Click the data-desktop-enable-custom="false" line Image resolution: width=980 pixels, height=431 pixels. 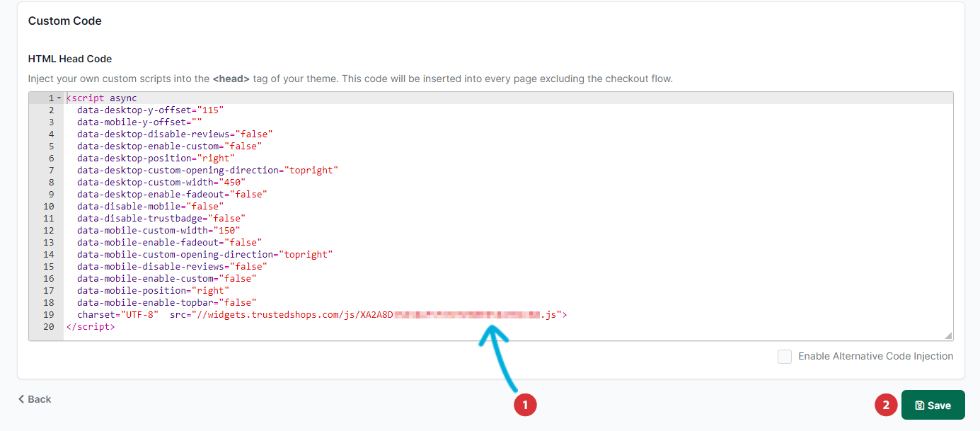pyautogui.click(x=170, y=146)
